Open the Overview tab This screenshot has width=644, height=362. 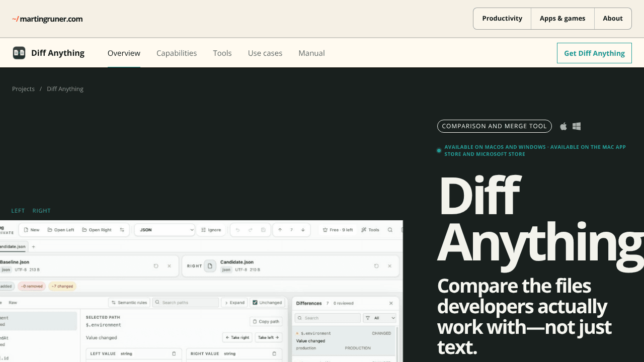(x=124, y=53)
